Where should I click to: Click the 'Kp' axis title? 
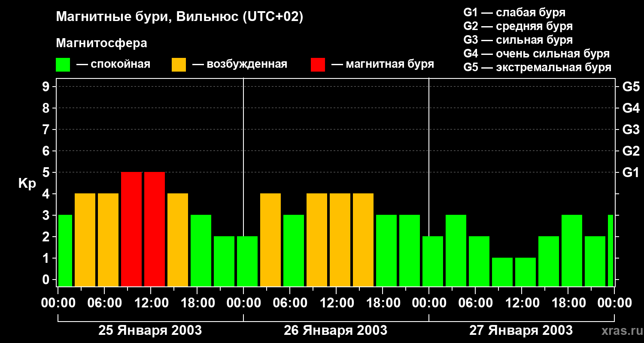pyautogui.click(x=27, y=183)
